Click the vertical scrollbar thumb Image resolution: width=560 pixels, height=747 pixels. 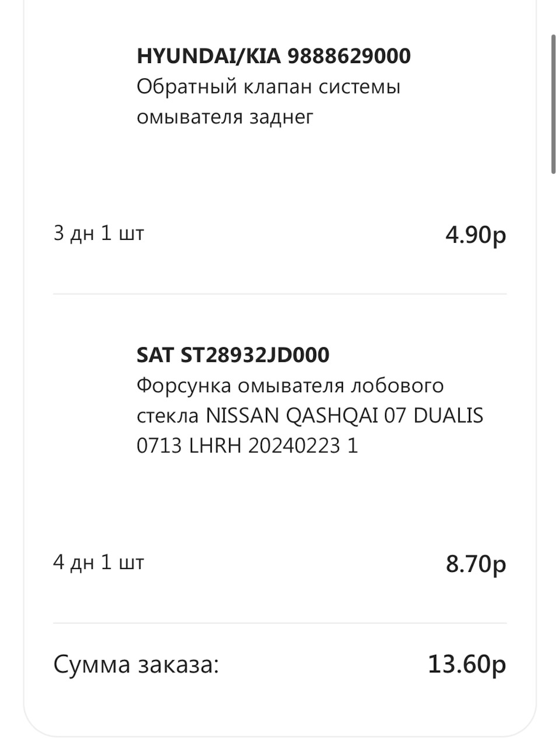pyautogui.click(x=554, y=104)
